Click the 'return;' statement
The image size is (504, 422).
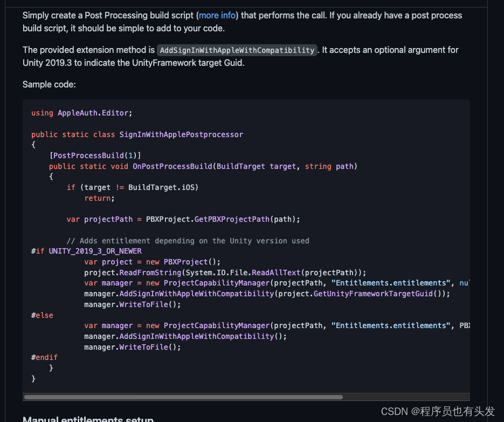coord(99,198)
